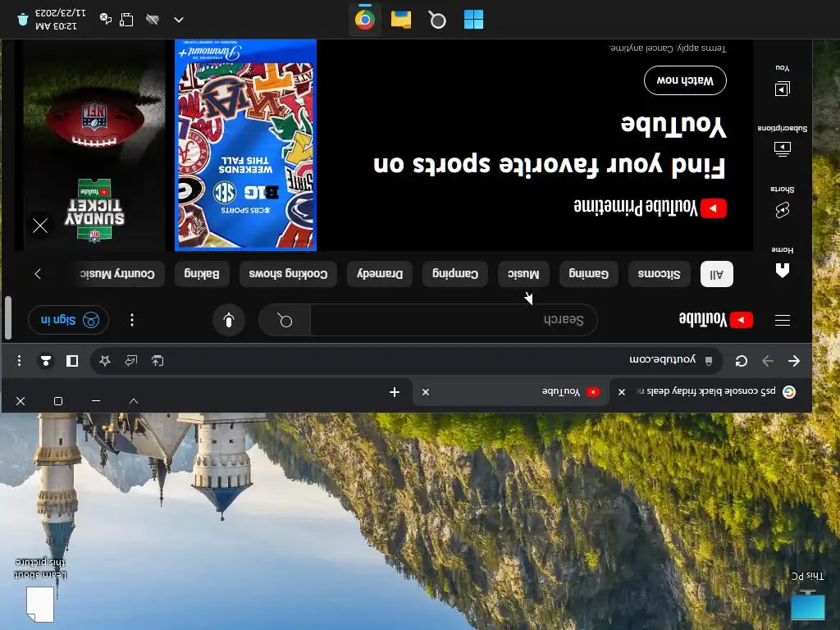Select the All filter chip
The height and width of the screenshot is (630, 840).
point(717,274)
